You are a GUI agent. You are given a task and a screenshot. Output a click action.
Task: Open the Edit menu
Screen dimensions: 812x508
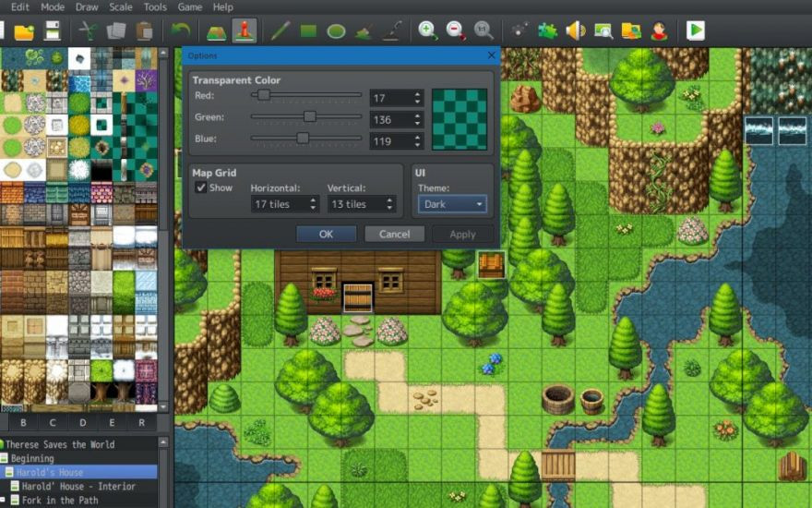(x=20, y=7)
